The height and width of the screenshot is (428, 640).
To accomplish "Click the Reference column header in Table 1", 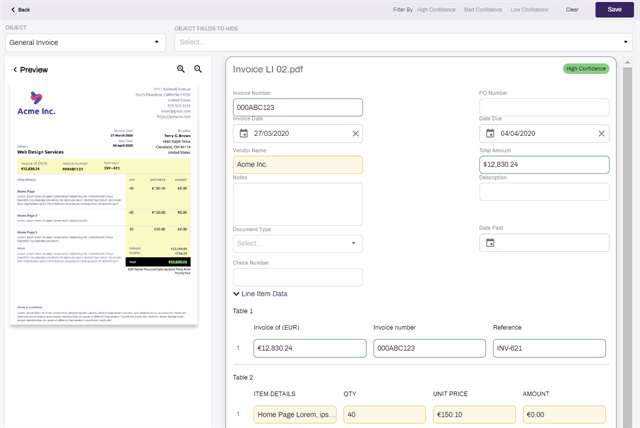I will (507, 328).
